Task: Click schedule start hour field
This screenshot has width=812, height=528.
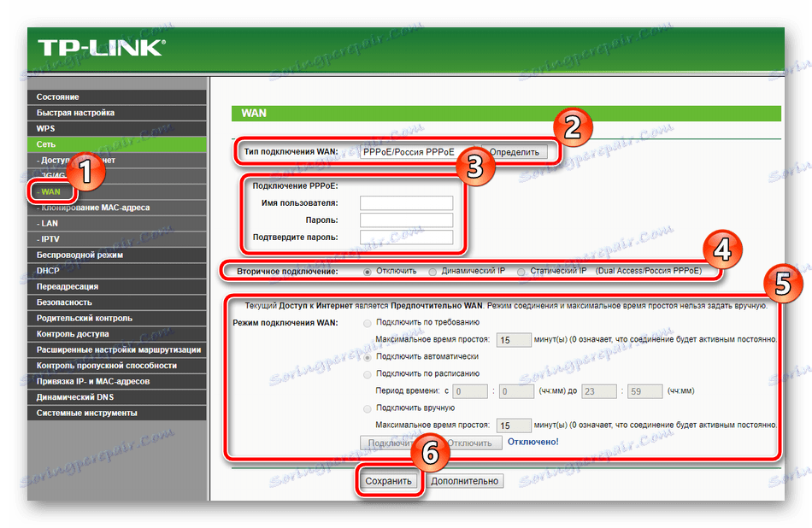Action: (x=470, y=391)
